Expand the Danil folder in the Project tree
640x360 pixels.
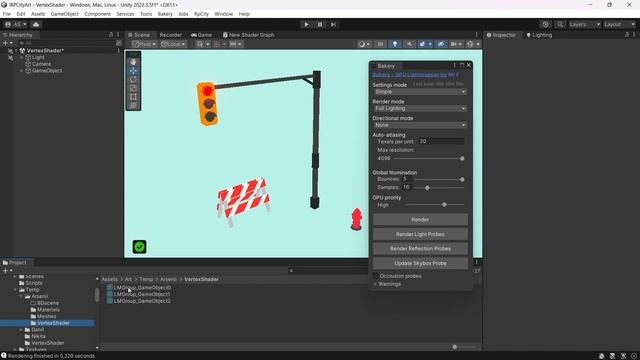click(x=21, y=330)
